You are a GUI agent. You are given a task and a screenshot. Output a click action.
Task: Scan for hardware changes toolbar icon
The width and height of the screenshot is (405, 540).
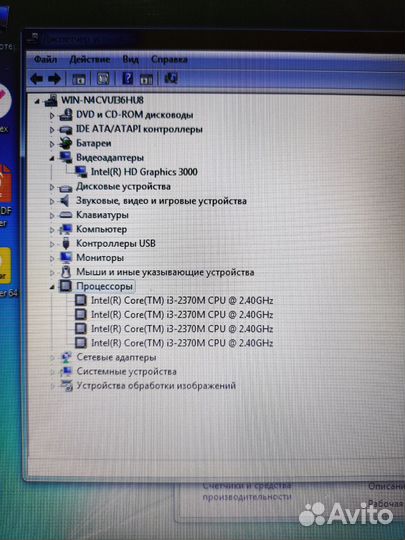point(171,78)
